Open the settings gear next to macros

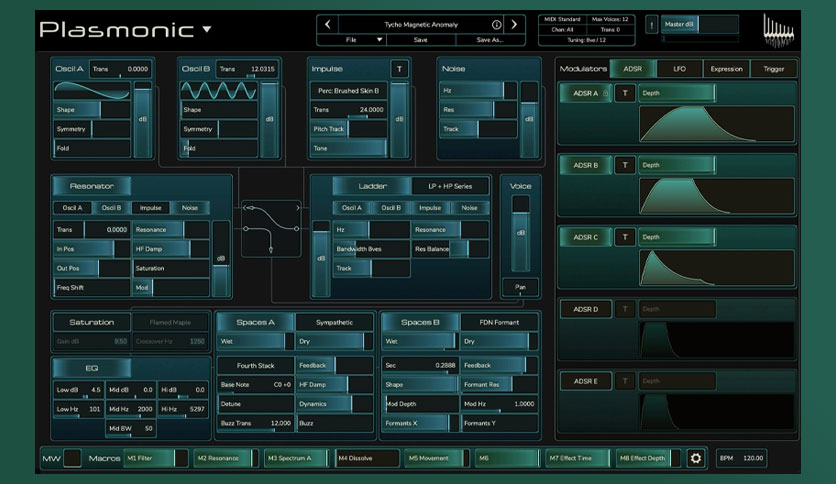(x=695, y=458)
